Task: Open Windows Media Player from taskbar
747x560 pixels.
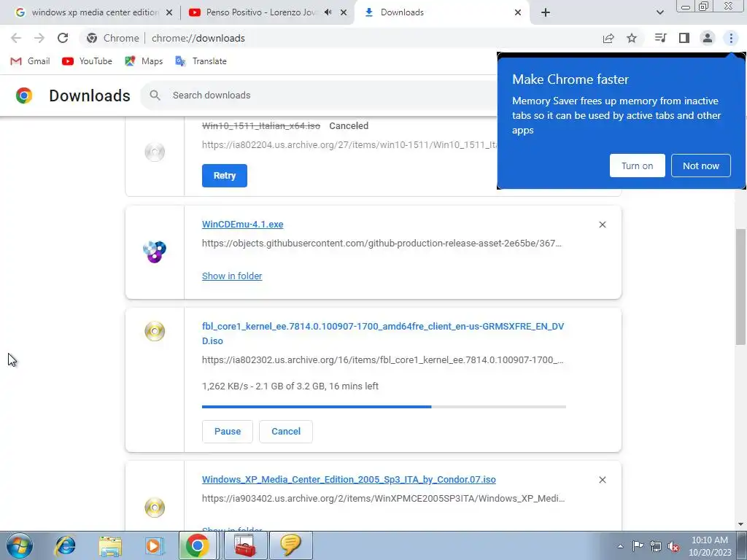Action: click(153, 545)
